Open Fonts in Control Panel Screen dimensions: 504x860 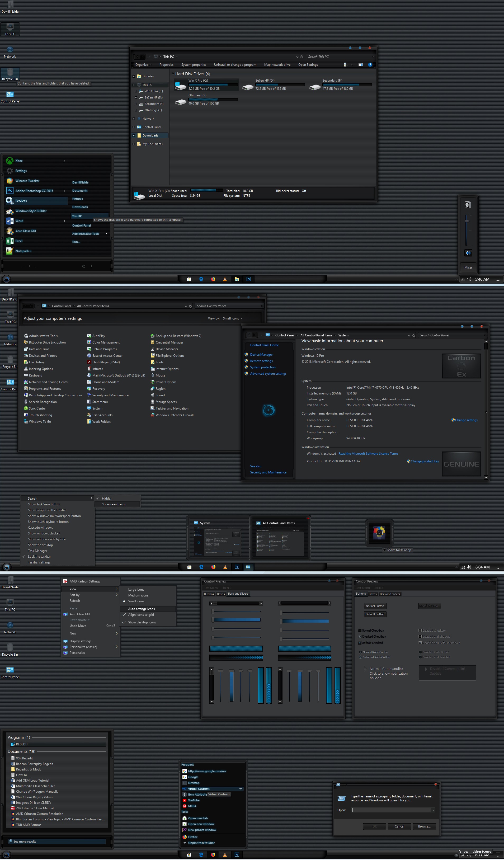(157, 362)
